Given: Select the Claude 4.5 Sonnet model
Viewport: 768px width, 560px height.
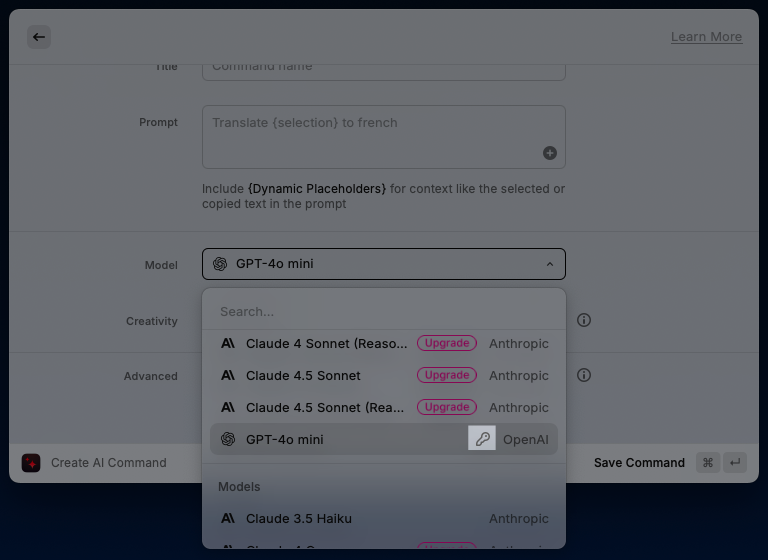Looking at the screenshot, I should click(384, 375).
